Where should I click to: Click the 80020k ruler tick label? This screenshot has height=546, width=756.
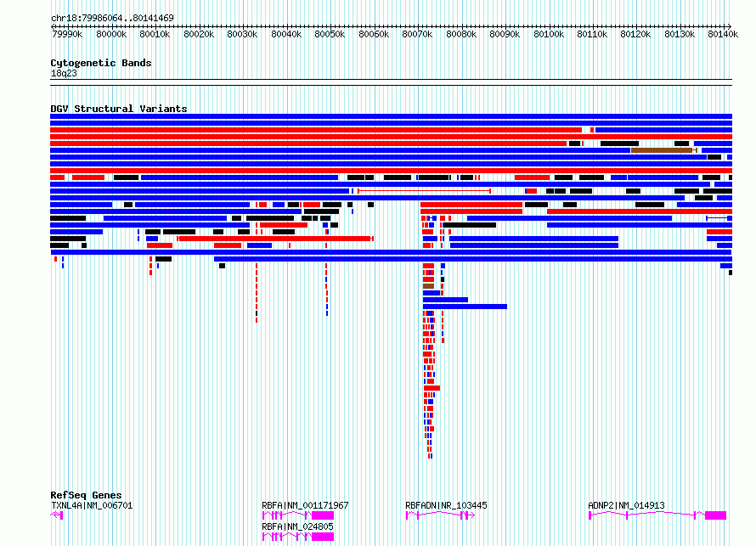[199, 34]
